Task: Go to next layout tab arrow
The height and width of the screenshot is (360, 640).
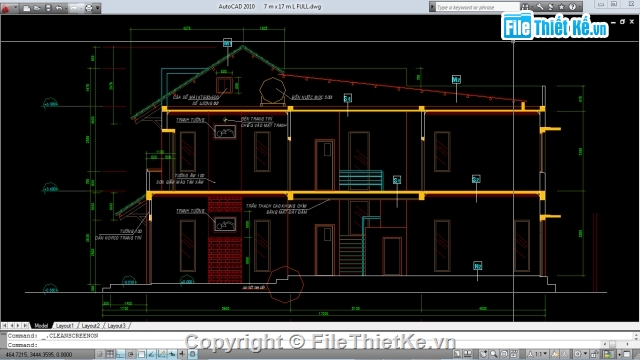Action: pos(18,325)
